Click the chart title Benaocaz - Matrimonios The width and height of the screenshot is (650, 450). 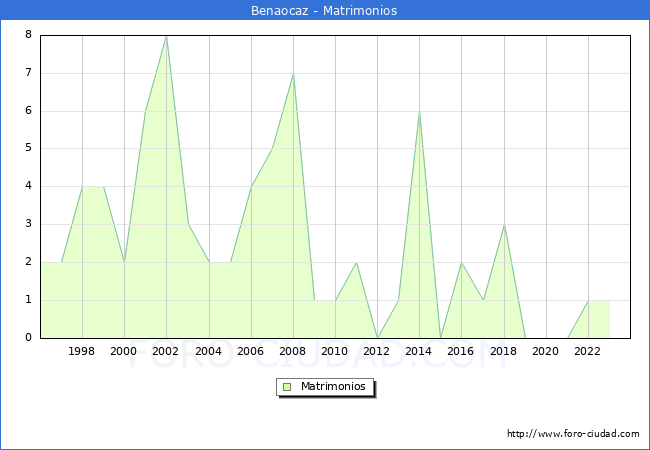coord(324,11)
